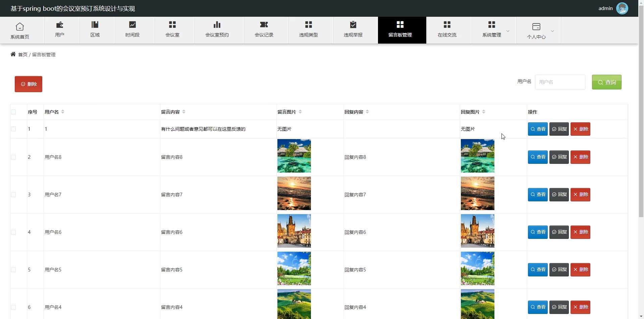Click the grid icon above 系统管理
Image resolution: width=644 pixels, height=319 pixels.
492,24
